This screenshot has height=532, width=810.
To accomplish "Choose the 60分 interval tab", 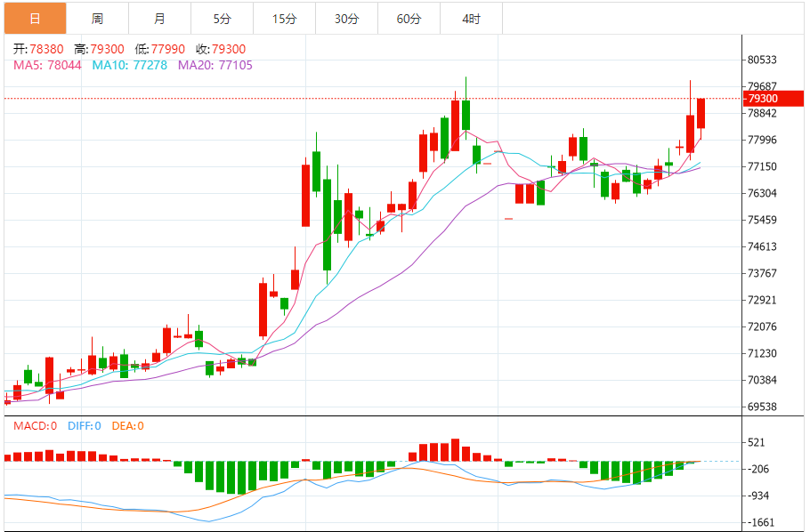I will coord(409,18).
